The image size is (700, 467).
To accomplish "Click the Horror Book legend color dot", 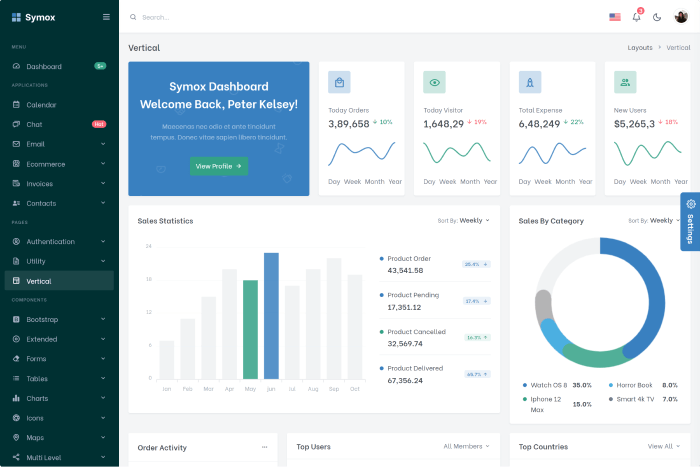I will [611, 385].
